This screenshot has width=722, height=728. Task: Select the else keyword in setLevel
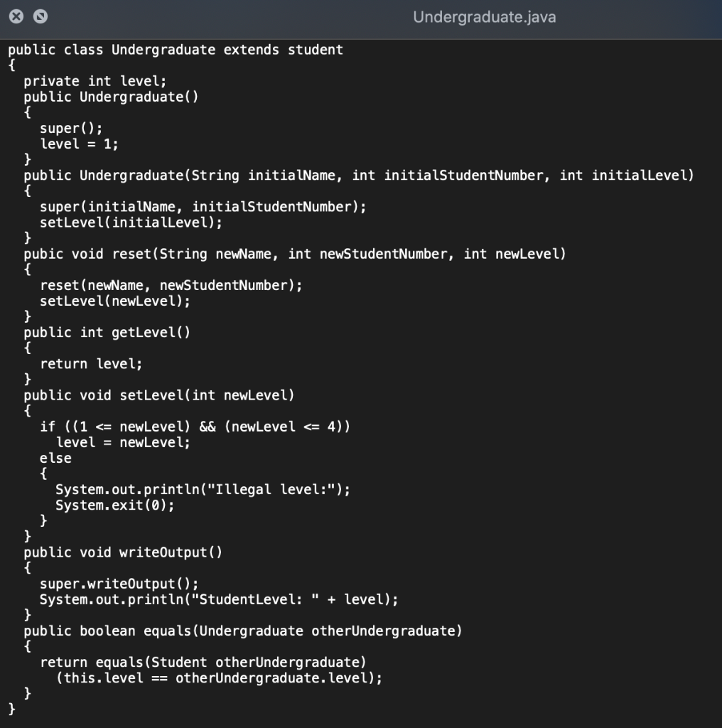[55, 458]
